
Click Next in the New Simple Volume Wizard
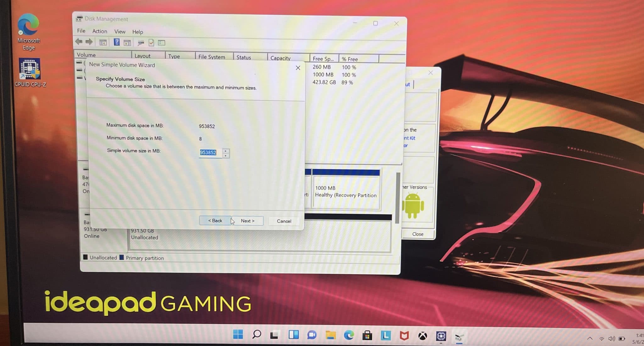pyautogui.click(x=248, y=220)
